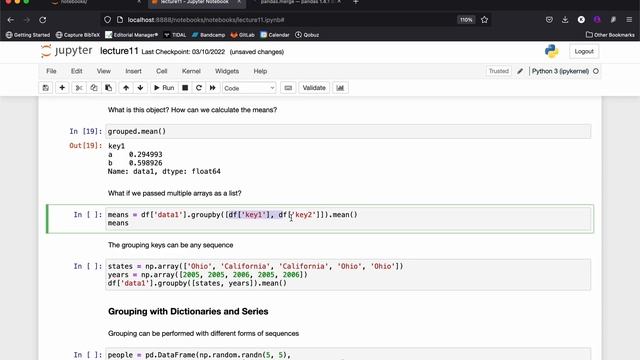Open the TIDAL bookmark

175,35
